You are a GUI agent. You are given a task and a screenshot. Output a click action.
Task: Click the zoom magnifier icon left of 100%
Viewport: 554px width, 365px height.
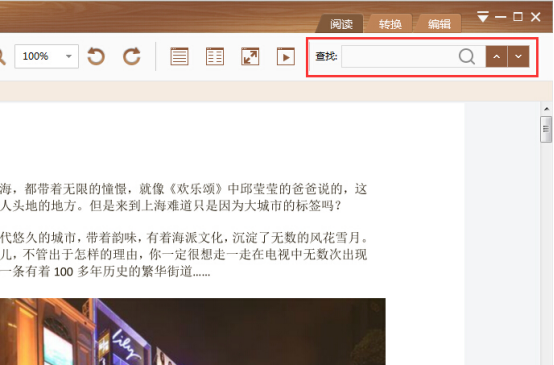(2, 57)
